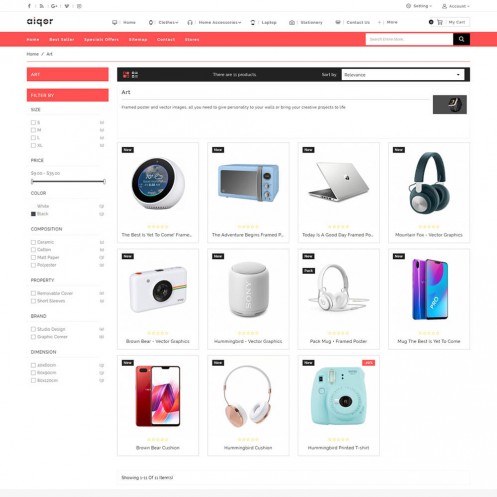Open the RSS feed icon
Image resolution: width=497 pixels, height=497 pixels.
coord(41,6)
